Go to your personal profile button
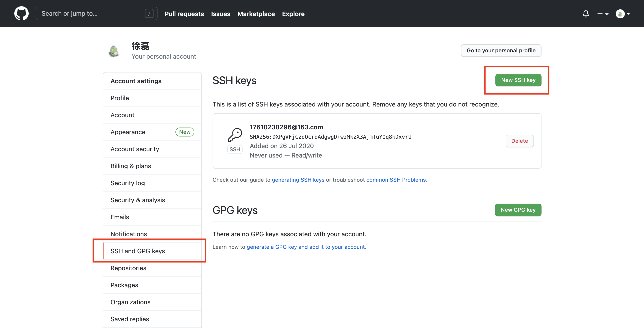Image resolution: width=644 pixels, height=328 pixels. [x=501, y=51]
